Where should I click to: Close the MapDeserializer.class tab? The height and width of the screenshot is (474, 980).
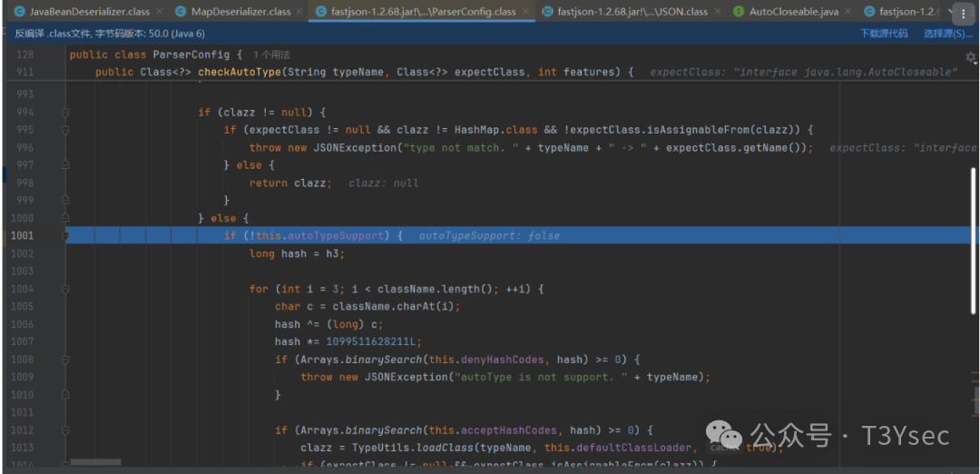click(x=300, y=12)
